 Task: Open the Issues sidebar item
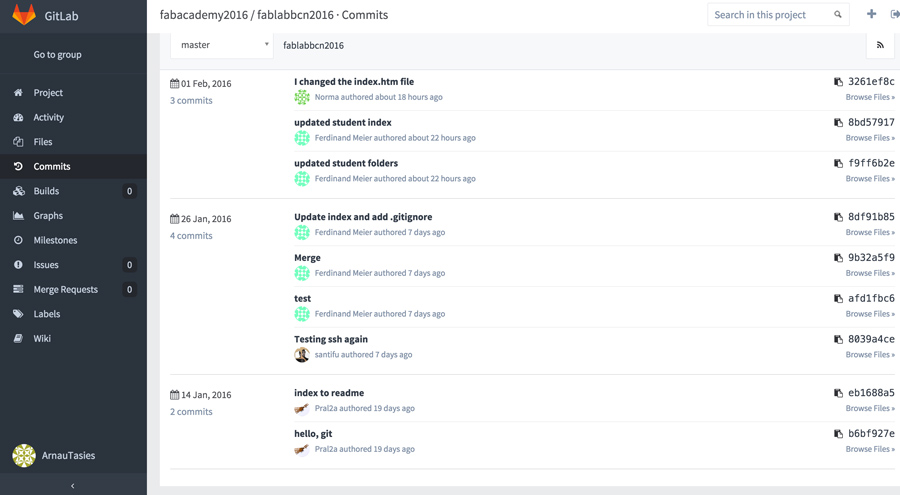click(73, 265)
